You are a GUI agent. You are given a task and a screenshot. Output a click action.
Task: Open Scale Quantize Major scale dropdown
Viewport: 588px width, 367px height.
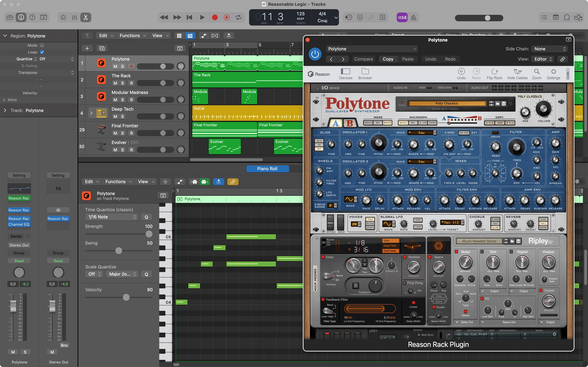(x=122, y=274)
